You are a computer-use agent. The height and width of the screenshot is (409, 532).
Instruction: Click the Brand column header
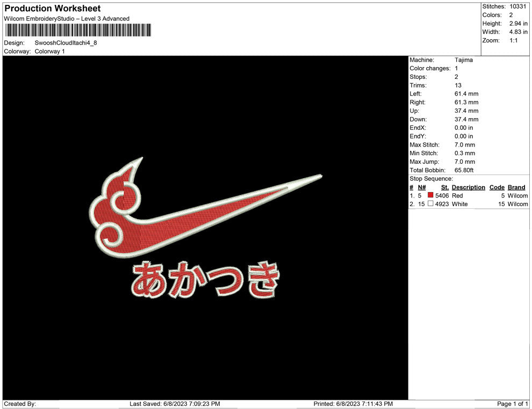click(x=516, y=187)
